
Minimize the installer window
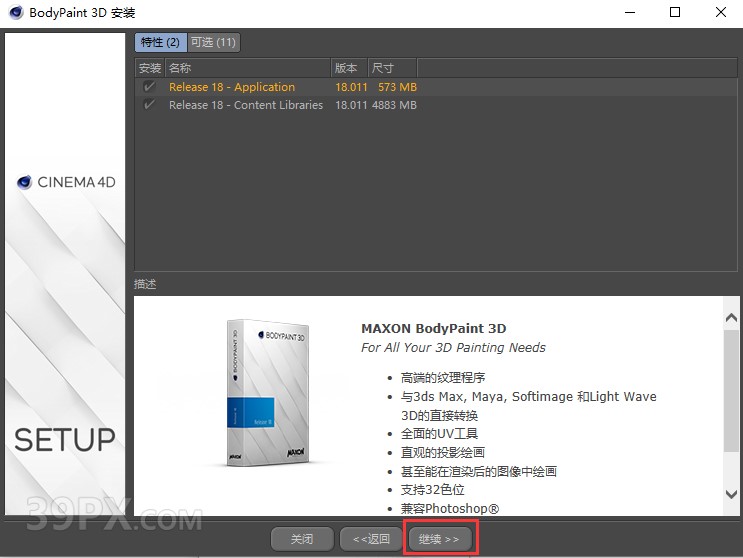point(630,13)
